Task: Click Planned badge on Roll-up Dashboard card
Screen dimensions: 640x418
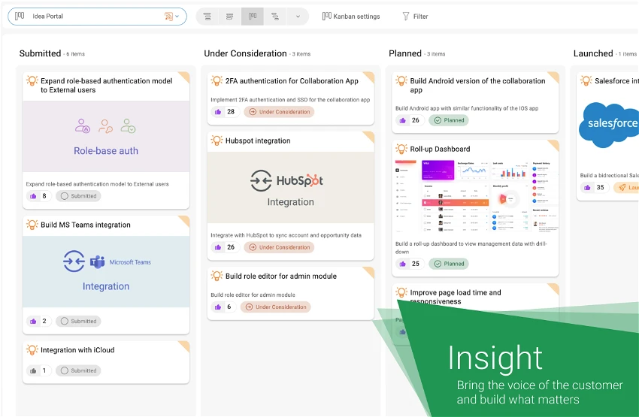Action: point(449,264)
